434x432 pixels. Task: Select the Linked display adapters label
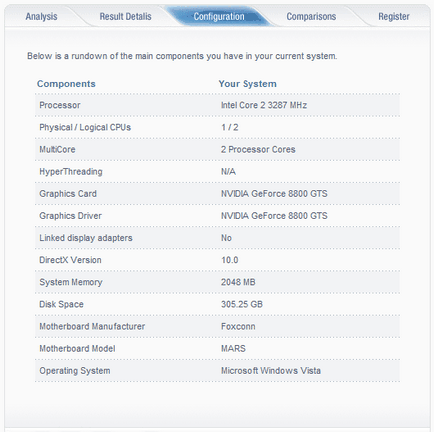pos(86,238)
